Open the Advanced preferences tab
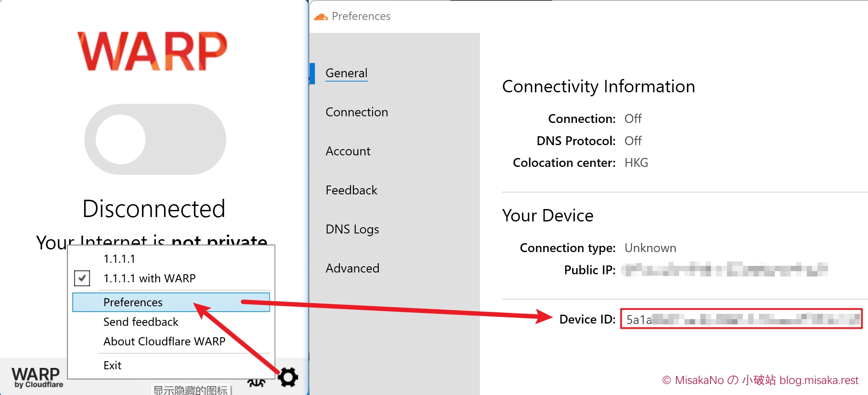The height and width of the screenshot is (395, 868). coord(352,269)
